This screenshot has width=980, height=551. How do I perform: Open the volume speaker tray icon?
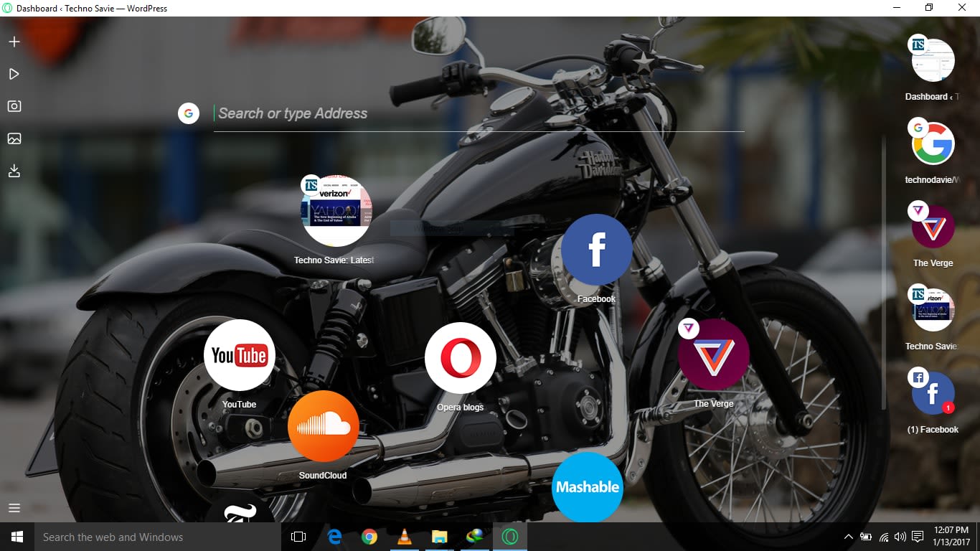click(x=900, y=537)
